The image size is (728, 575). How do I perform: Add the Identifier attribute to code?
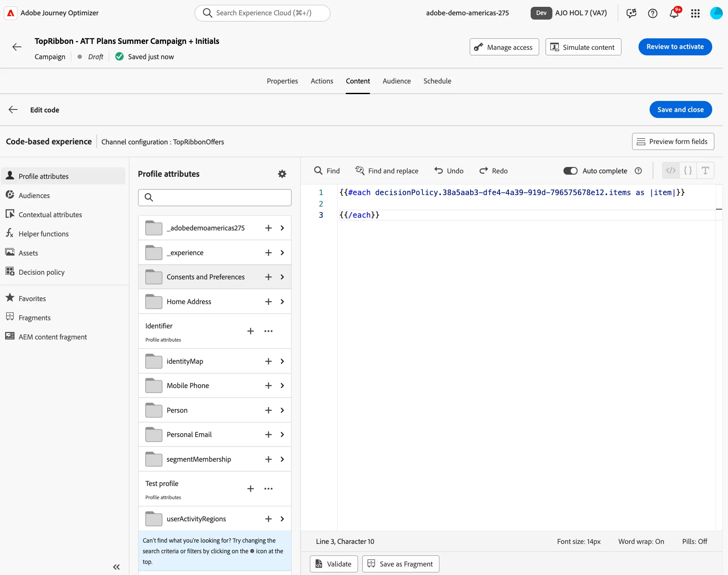251,331
